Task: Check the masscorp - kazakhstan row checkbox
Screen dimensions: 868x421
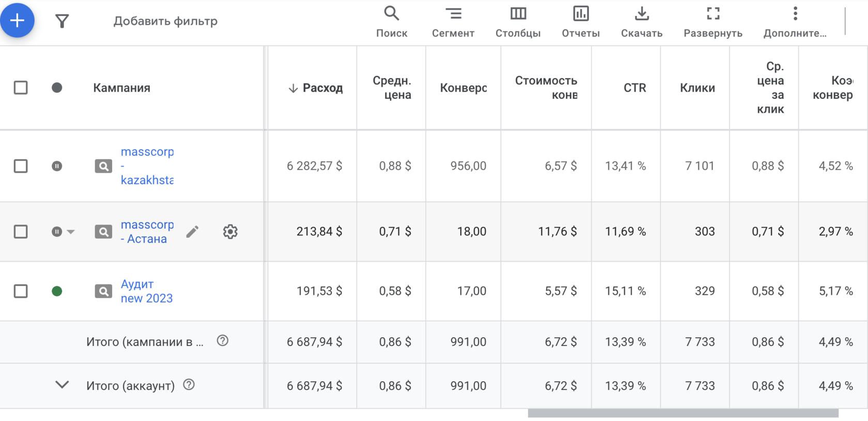Action: (x=21, y=166)
